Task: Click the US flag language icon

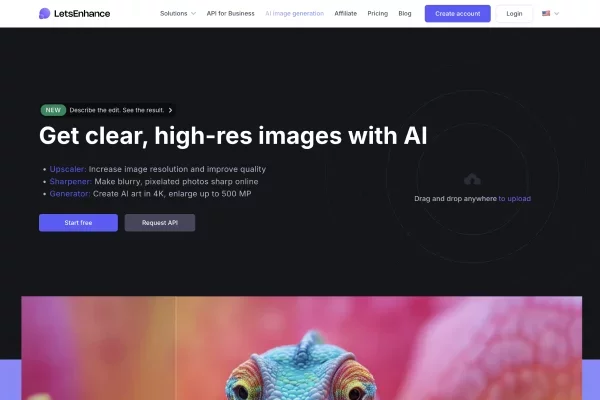Action: tap(546, 13)
